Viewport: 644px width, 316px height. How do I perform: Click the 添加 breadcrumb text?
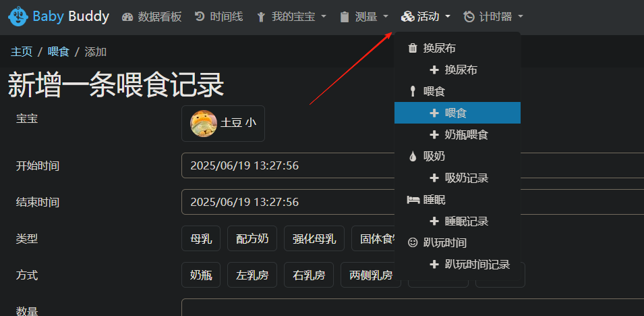pyautogui.click(x=96, y=52)
